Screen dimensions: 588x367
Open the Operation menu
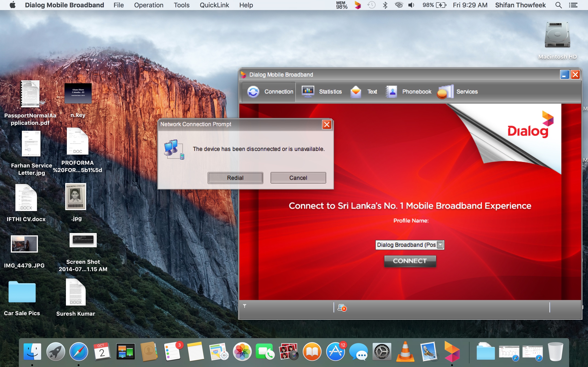[x=149, y=5]
